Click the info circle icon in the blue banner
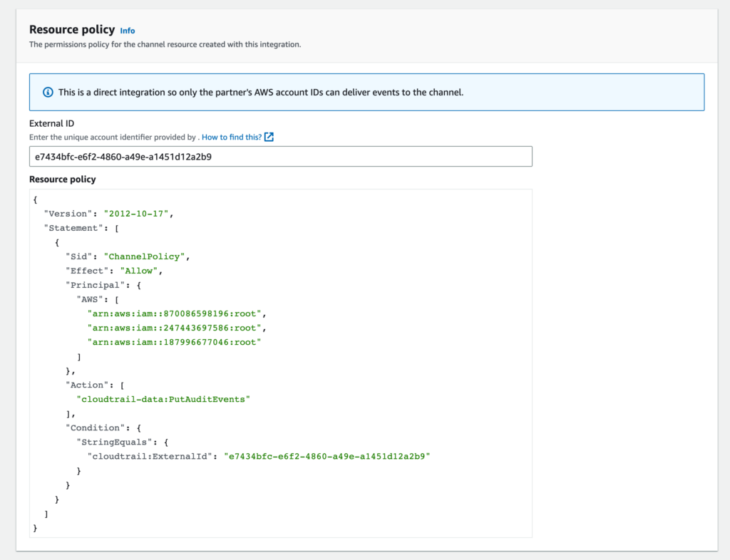Screen dimensions: 730x560 (x=48, y=92)
